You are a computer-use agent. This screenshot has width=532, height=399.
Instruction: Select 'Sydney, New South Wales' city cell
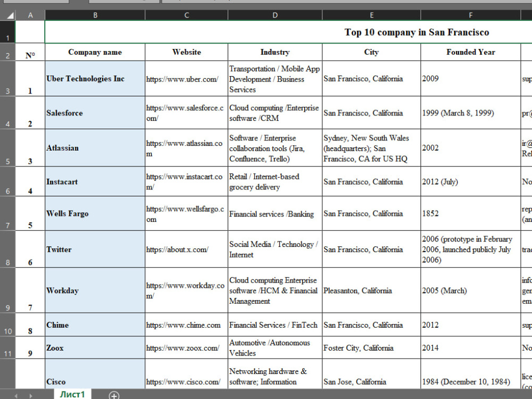371,147
